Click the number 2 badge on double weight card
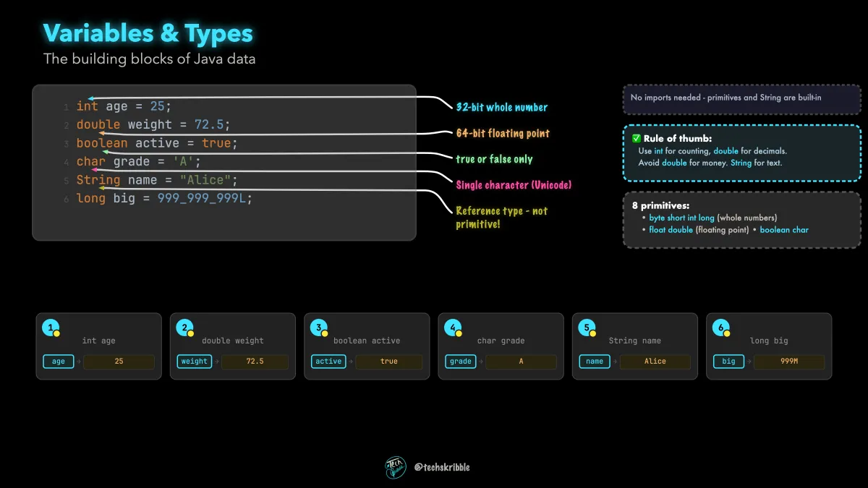 tap(185, 328)
